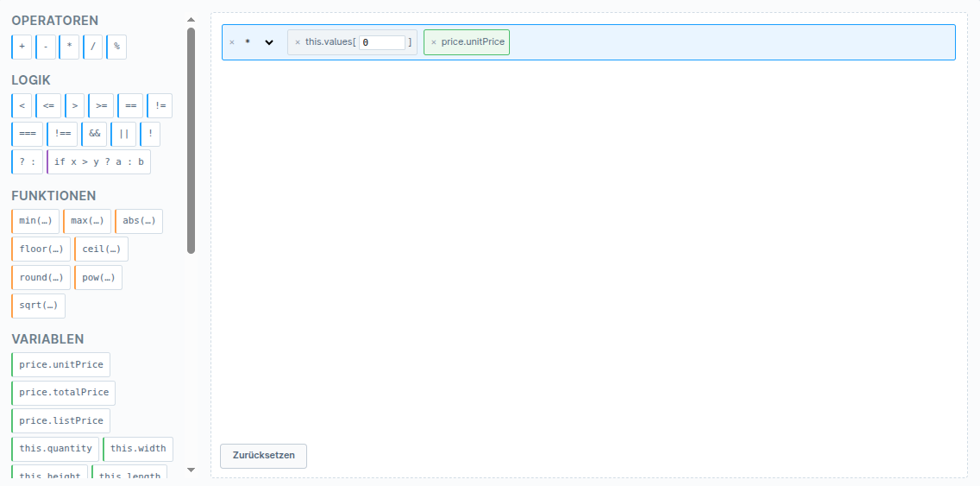Insert the price.unitPrice variable from palette
The image size is (980, 486).
click(60, 364)
